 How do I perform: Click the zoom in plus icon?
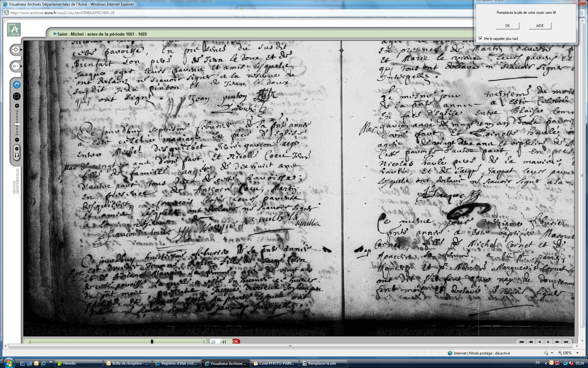pyautogui.click(x=17, y=106)
